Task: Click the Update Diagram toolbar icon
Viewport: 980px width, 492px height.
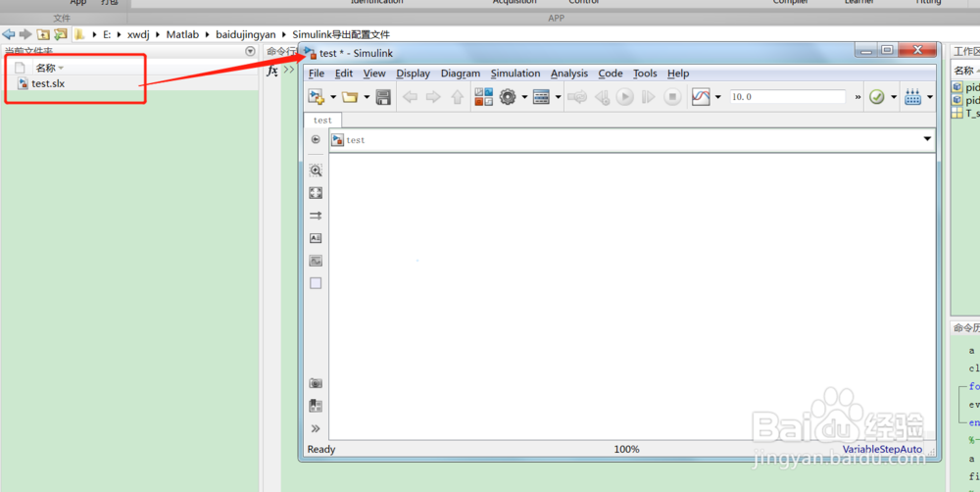Action: (578, 97)
